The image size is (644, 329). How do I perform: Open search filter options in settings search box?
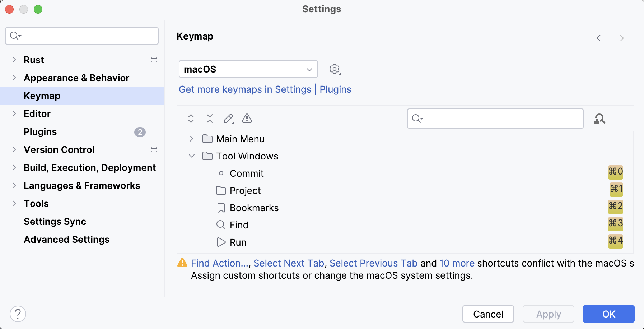click(14, 36)
